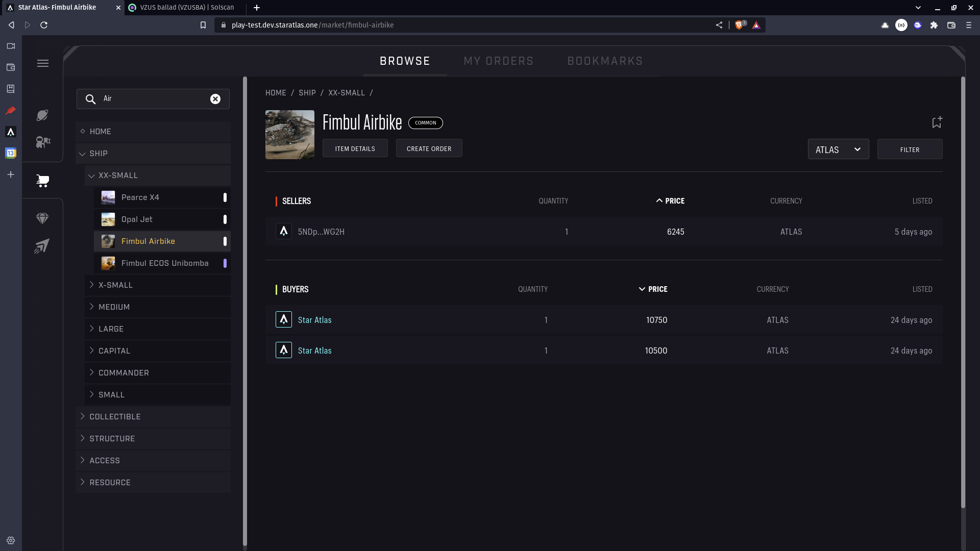The width and height of the screenshot is (980, 551).
Task: Click the search magnifier icon
Action: pyautogui.click(x=90, y=99)
